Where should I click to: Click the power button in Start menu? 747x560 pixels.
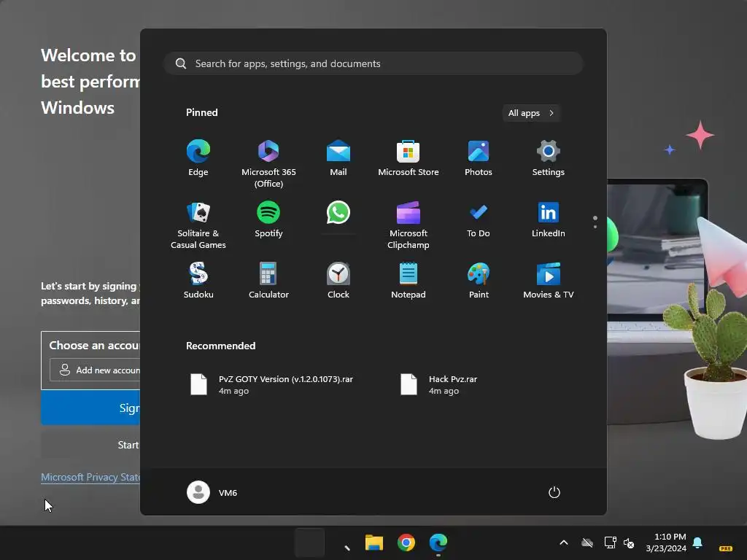point(554,492)
